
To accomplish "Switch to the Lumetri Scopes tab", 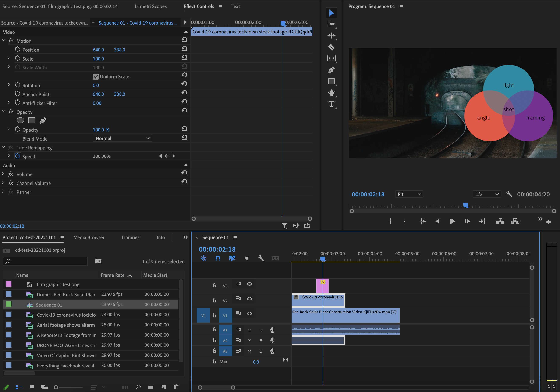I will point(150,6).
